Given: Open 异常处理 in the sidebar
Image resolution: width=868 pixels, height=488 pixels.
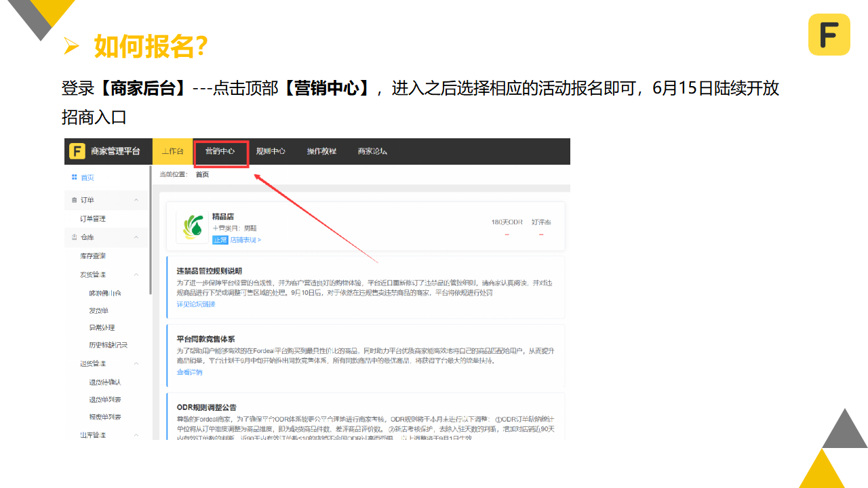Looking at the screenshot, I should pos(102,327).
